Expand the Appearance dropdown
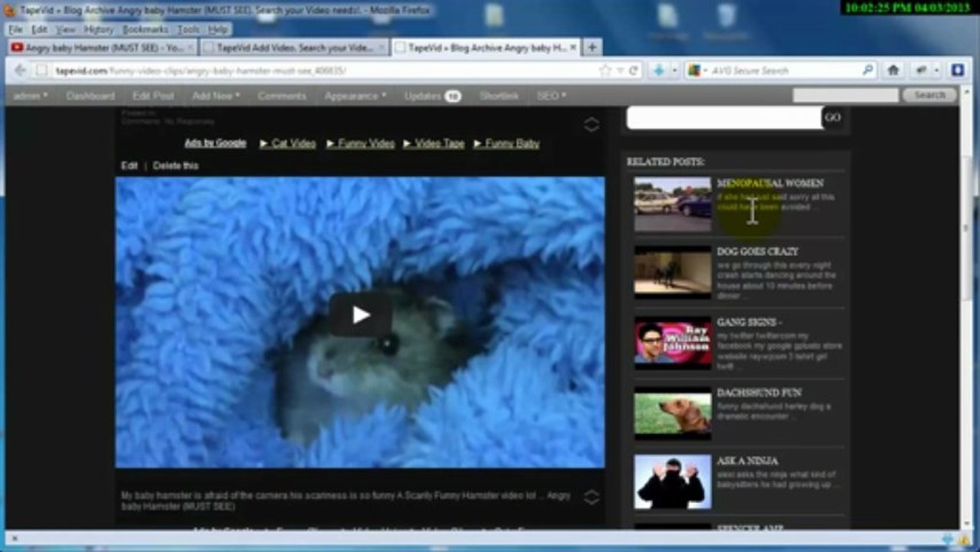The height and width of the screenshot is (552, 980). pos(356,96)
